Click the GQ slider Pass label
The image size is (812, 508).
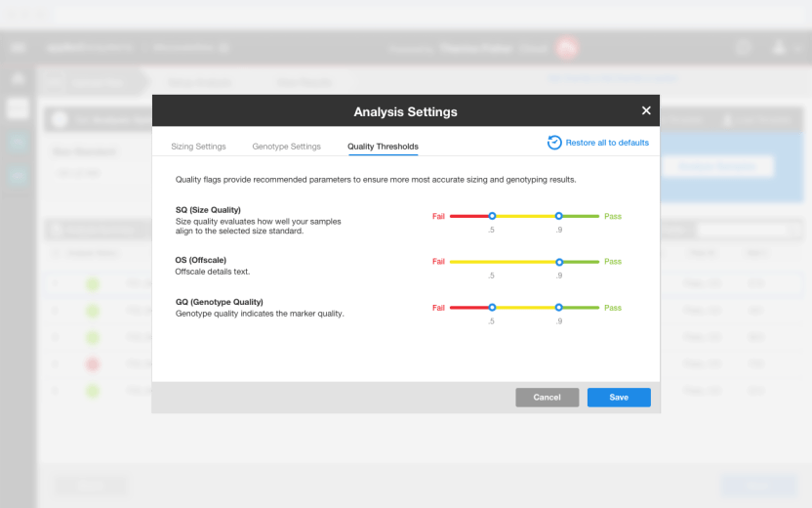pos(613,308)
